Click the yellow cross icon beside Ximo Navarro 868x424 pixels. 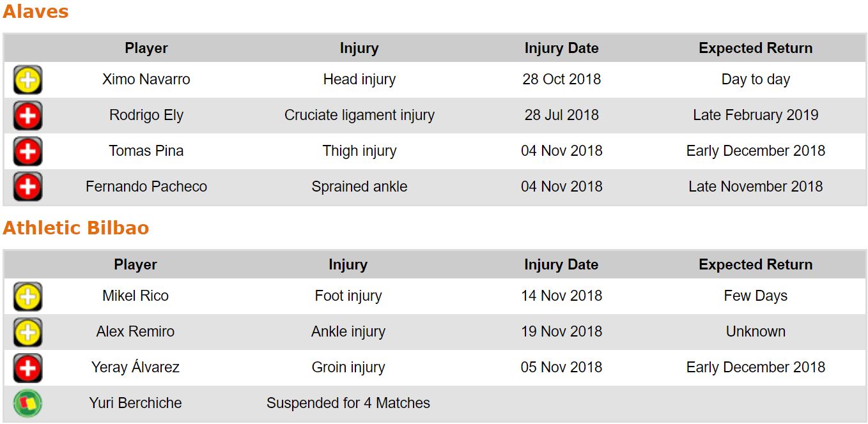(x=27, y=80)
